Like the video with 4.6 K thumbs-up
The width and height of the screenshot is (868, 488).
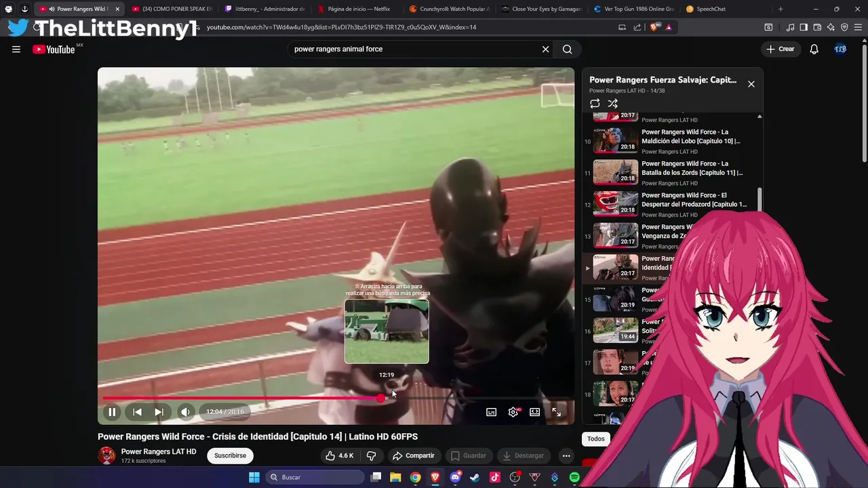[x=340, y=455]
